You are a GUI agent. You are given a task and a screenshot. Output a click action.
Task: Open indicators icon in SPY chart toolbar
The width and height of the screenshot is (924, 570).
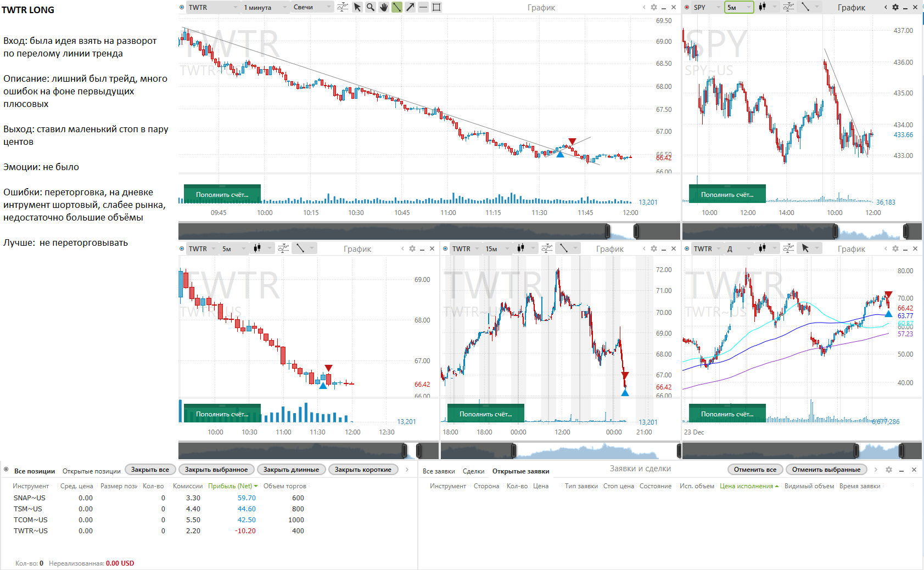(788, 7)
